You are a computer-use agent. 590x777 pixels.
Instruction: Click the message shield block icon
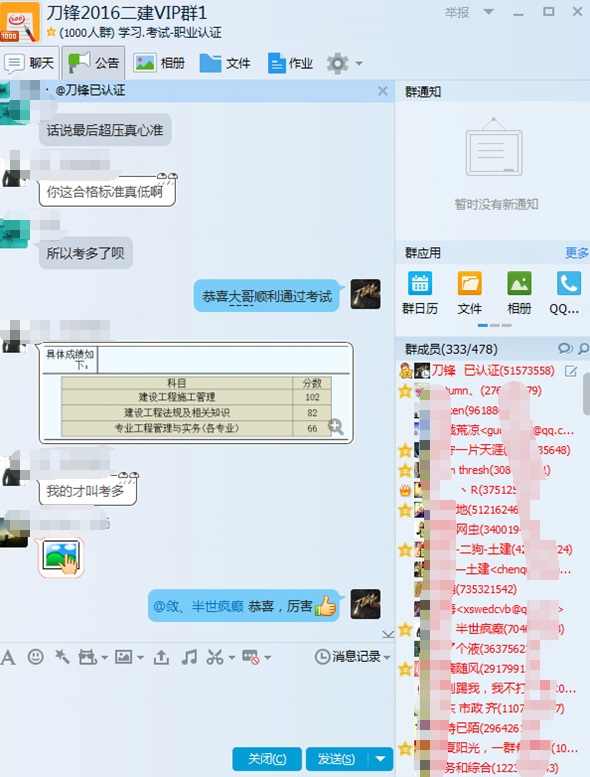point(251,657)
